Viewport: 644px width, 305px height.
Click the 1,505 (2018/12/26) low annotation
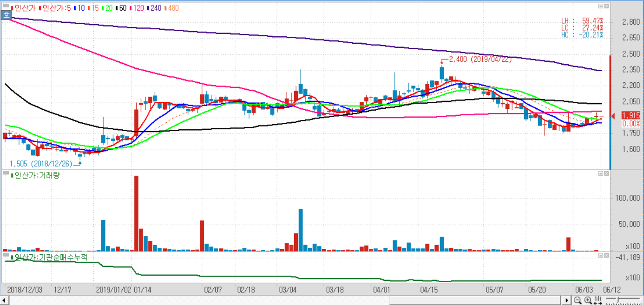[x=42, y=164]
